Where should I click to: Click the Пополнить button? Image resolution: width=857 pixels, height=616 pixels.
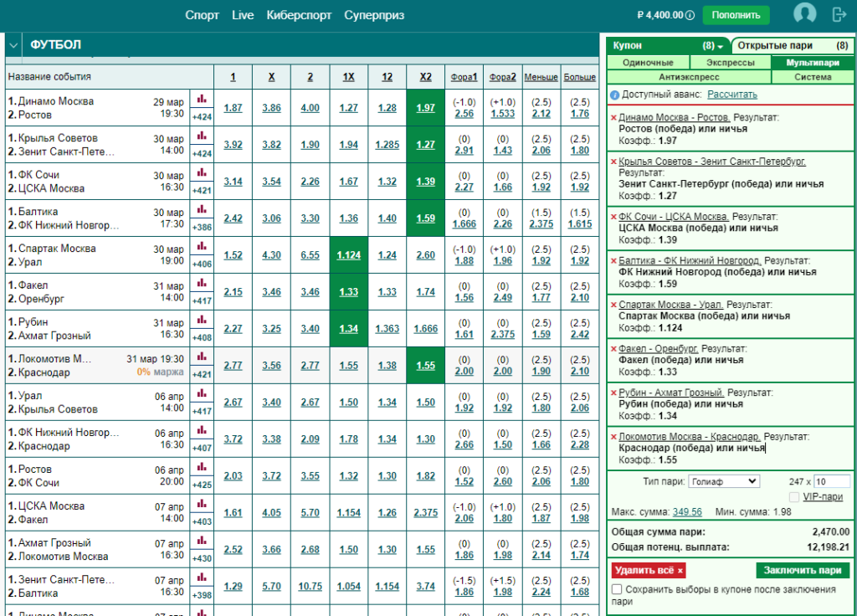736,15
